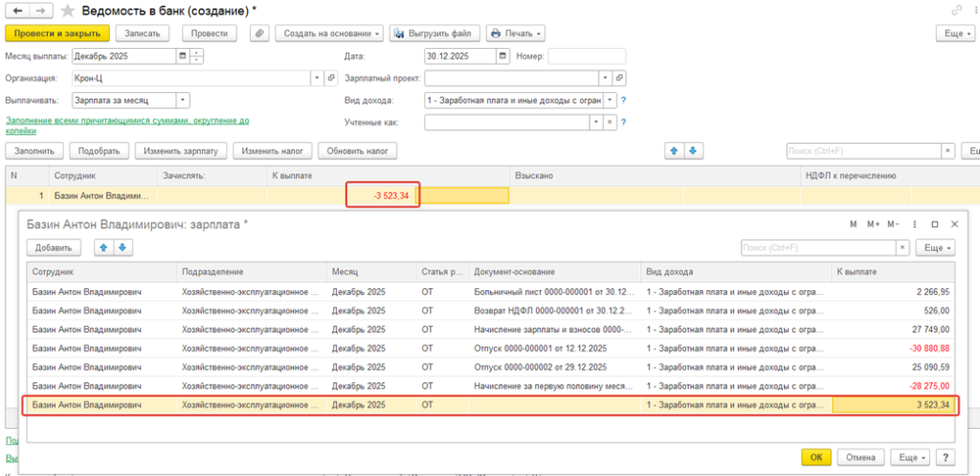Clear salary dialog search with x
This screenshot has width=980, height=476.
902,248
